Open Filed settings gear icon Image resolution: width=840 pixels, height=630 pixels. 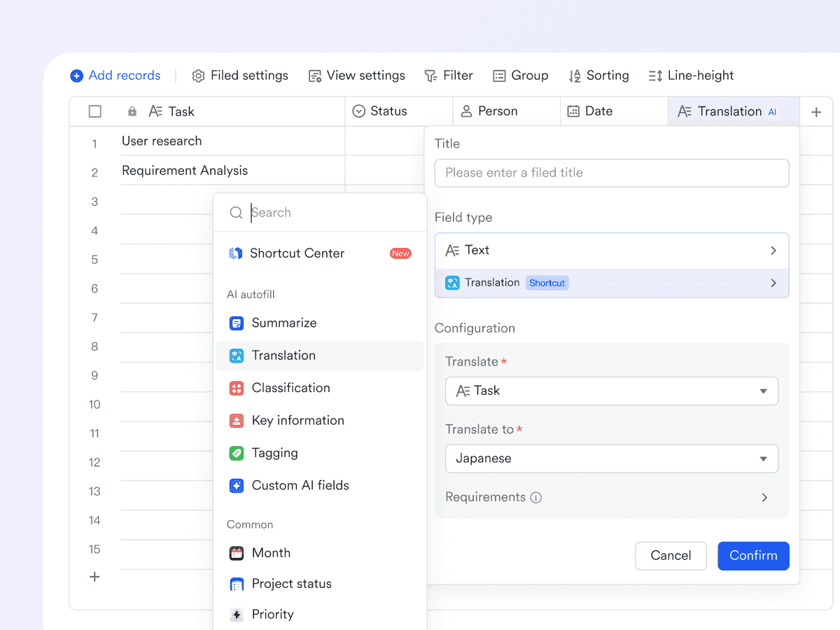tap(198, 76)
